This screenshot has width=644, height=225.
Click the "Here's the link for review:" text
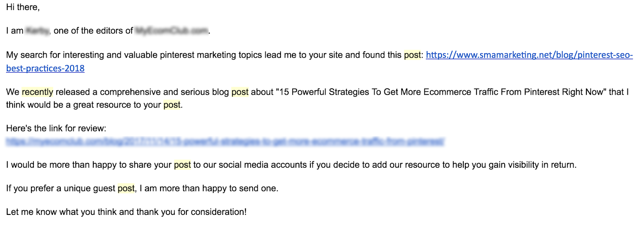[56, 129]
